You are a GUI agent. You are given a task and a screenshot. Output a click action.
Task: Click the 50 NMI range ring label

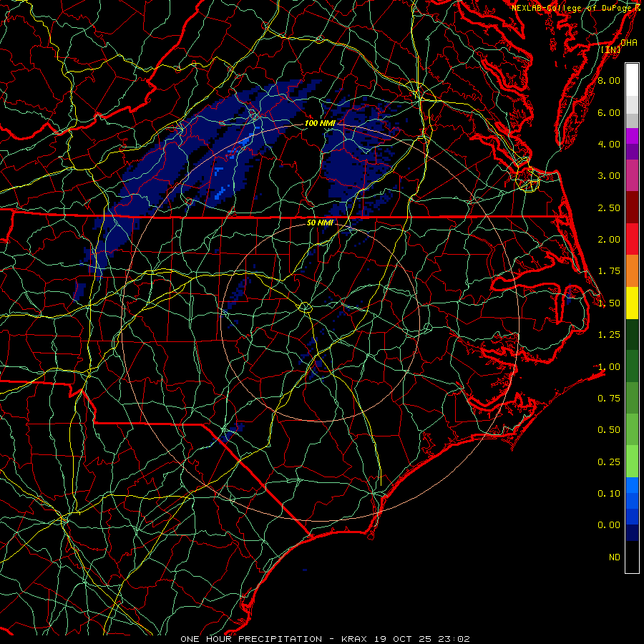coord(320,223)
